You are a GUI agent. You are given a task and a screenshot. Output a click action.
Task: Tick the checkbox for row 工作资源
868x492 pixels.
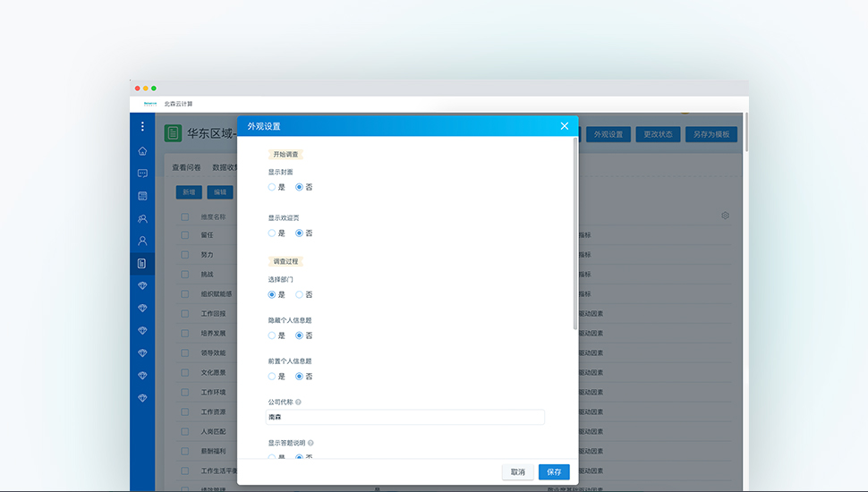(x=185, y=411)
